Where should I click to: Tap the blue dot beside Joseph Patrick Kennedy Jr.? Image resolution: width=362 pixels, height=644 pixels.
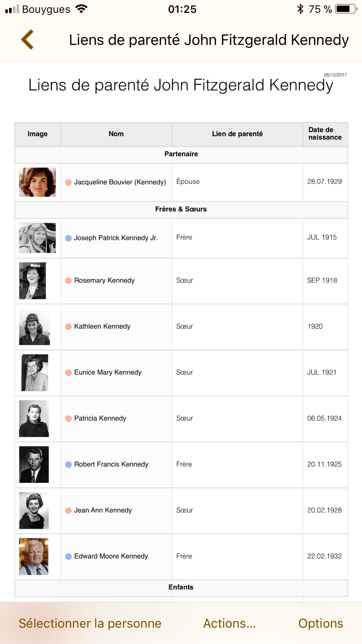tap(68, 238)
